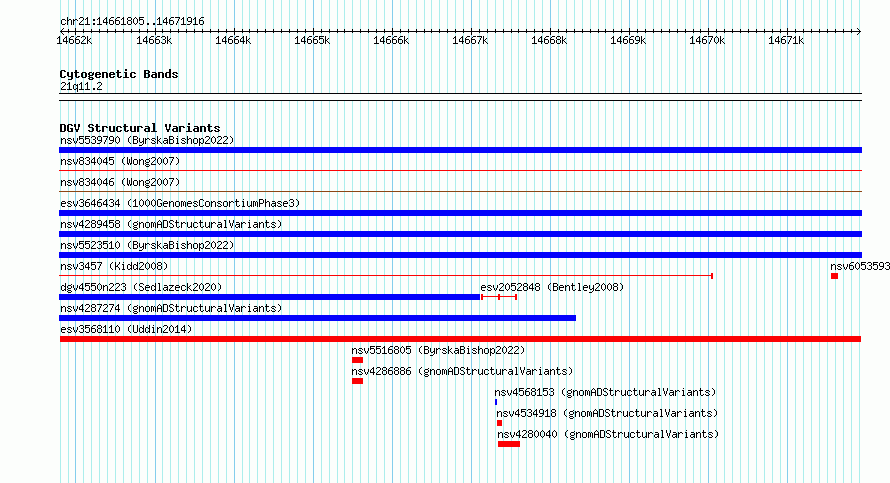Click the nsv3457 (Kidd2008) label
The width and height of the screenshot is (890, 483).
pyautogui.click(x=114, y=266)
